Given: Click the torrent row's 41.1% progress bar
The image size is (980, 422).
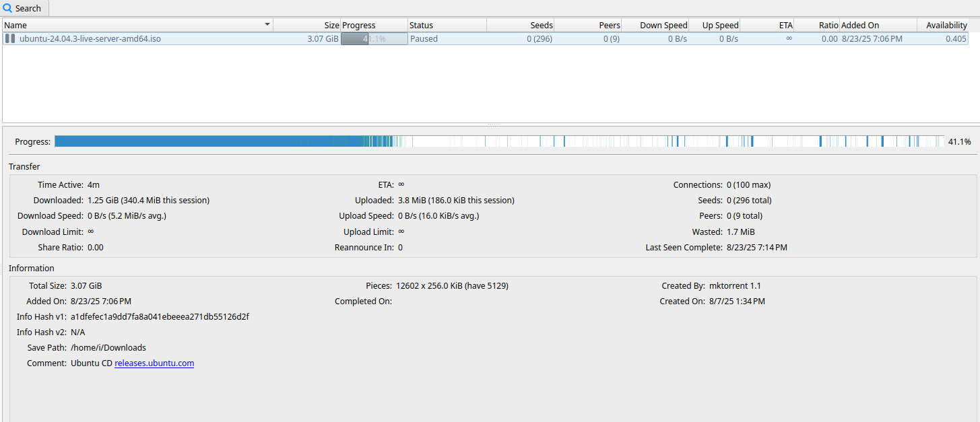Looking at the screenshot, I should [374, 39].
